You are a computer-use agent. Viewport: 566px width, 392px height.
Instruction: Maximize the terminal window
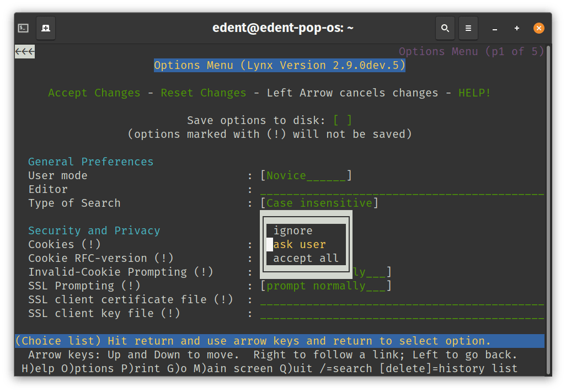pyautogui.click(x=517, y=28)
